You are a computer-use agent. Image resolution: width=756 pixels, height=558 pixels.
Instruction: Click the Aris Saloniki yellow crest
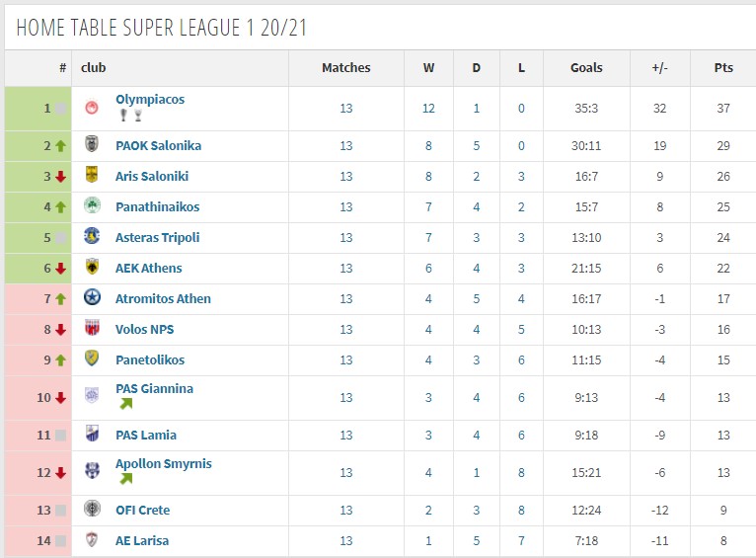click(x=92, y=174)
